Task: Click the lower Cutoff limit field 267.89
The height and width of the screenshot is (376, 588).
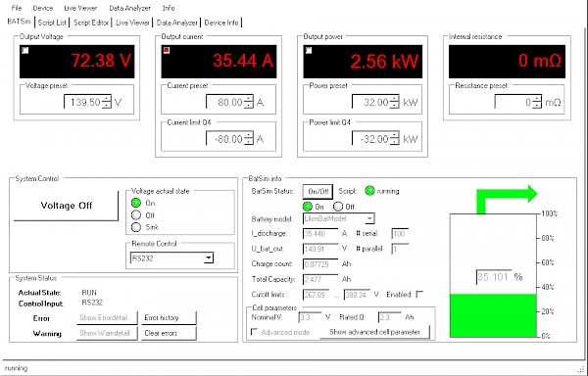Action: pos(317,295)
